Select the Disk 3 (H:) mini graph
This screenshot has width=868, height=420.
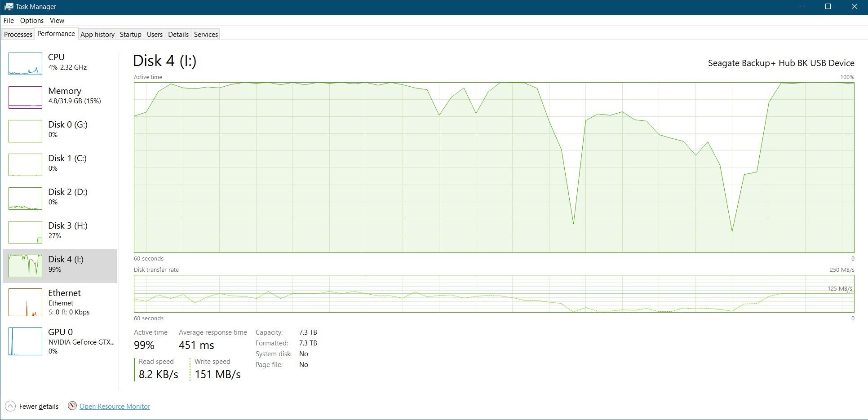click(x=25, y=232)
